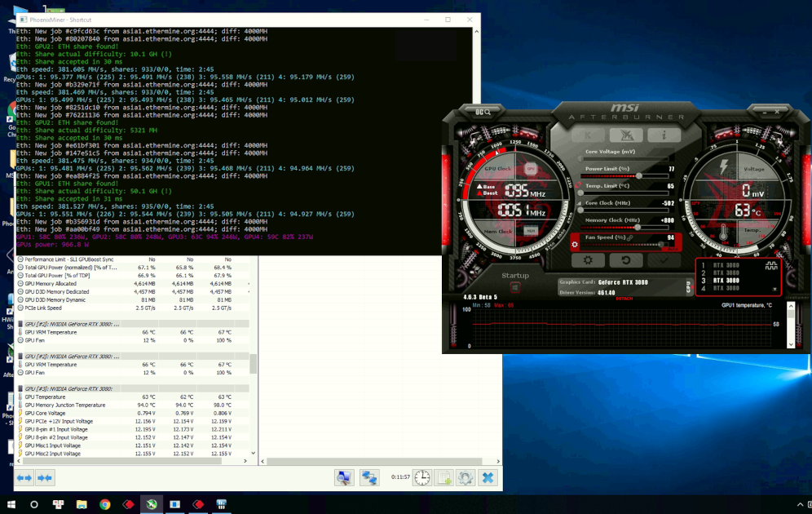Toggle GPU settings synchronization waveform icon
The image size is (812, 514).
(771, 266)
